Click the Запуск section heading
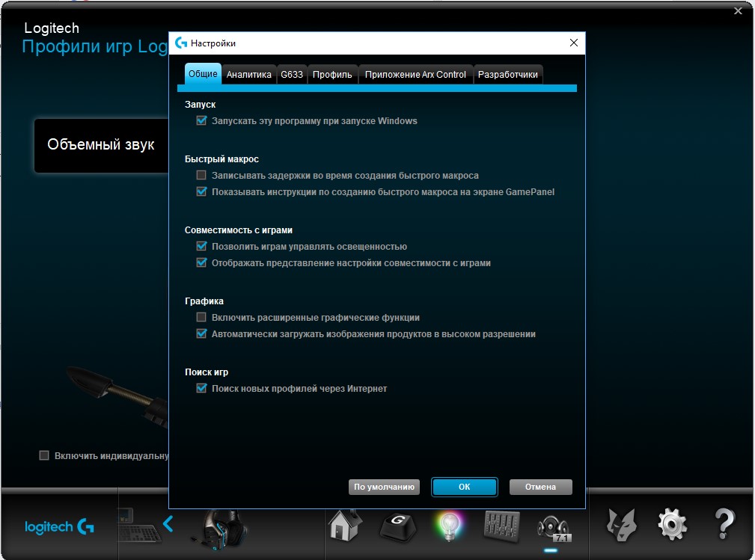This screenshot has width=755, height=560. pos(201,105)
